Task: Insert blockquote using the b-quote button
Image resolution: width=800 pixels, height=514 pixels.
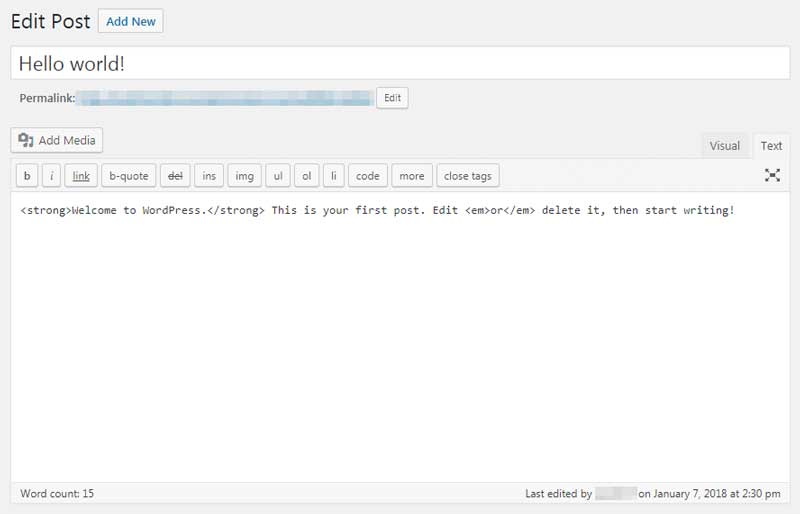Action: (129, 176)
